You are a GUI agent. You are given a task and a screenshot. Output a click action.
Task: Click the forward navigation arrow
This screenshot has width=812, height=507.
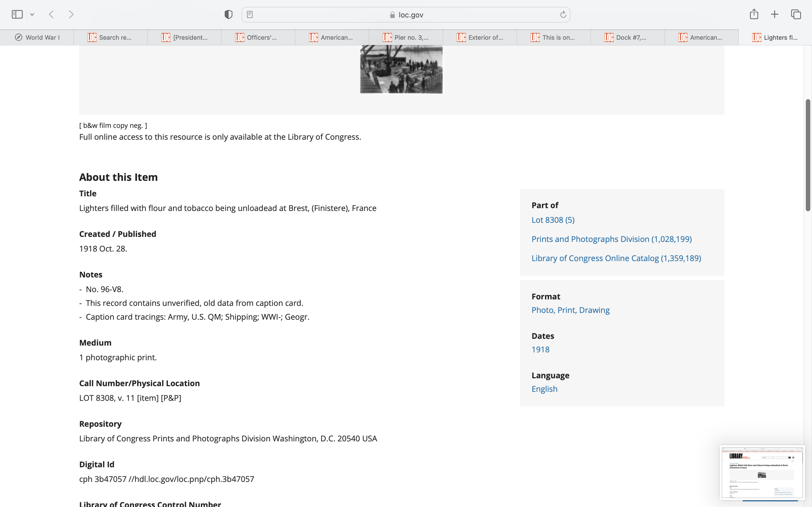pos(71,14)
